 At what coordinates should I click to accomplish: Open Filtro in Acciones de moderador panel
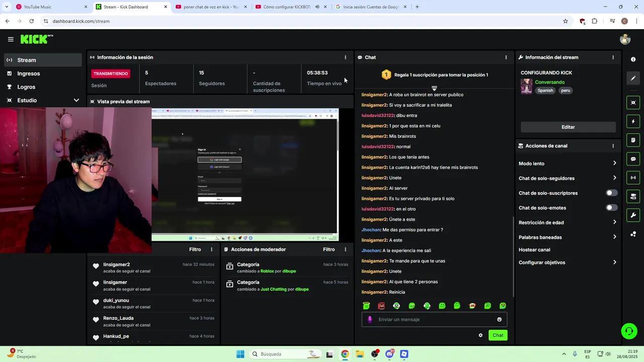coord(329,249)
